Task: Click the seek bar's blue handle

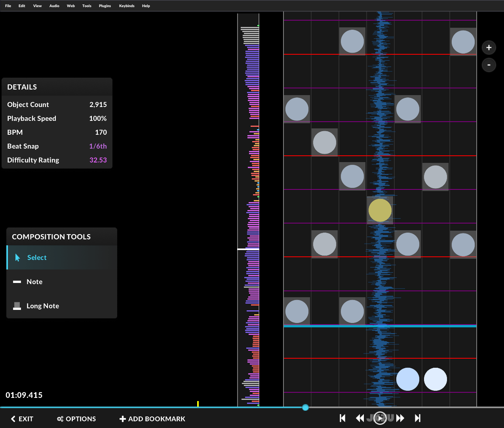Action: point(305,407)
